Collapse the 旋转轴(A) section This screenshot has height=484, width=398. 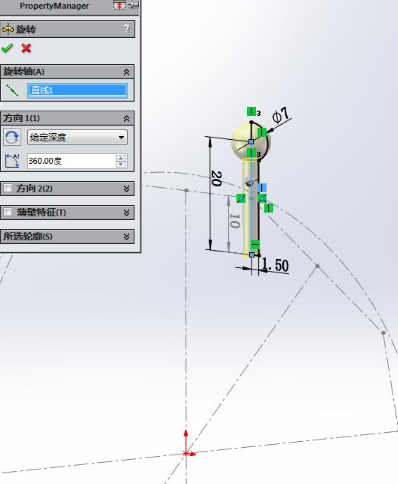[126, 72]
